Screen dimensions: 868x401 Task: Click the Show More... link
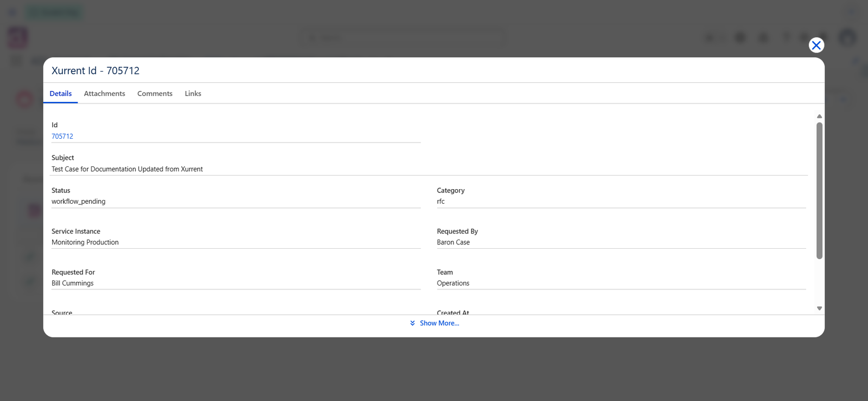pos(439,323)
